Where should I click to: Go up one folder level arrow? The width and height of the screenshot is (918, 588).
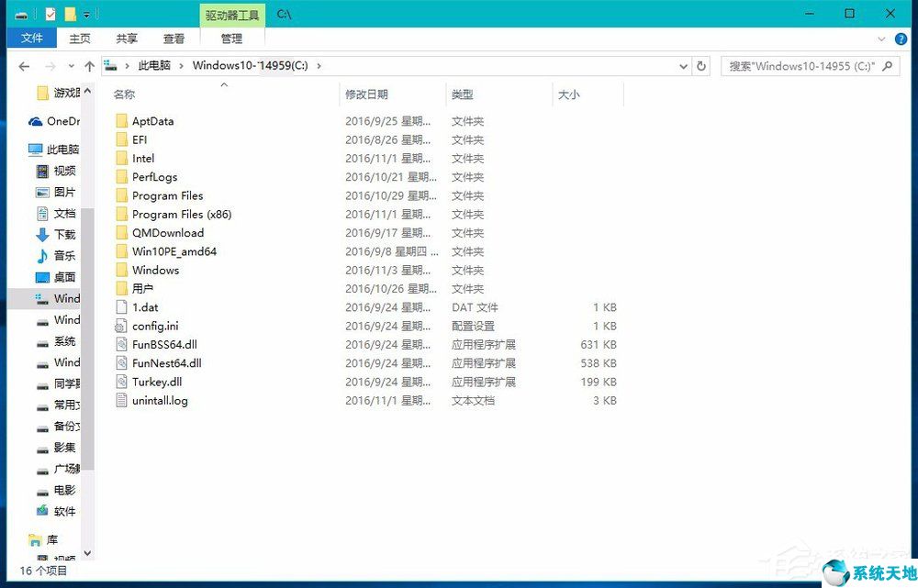tap(90, 66)
